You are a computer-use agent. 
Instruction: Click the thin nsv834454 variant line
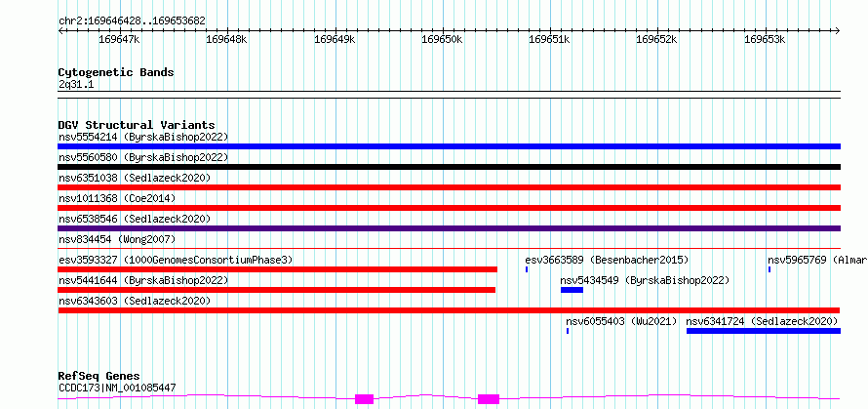coord(449,249)
